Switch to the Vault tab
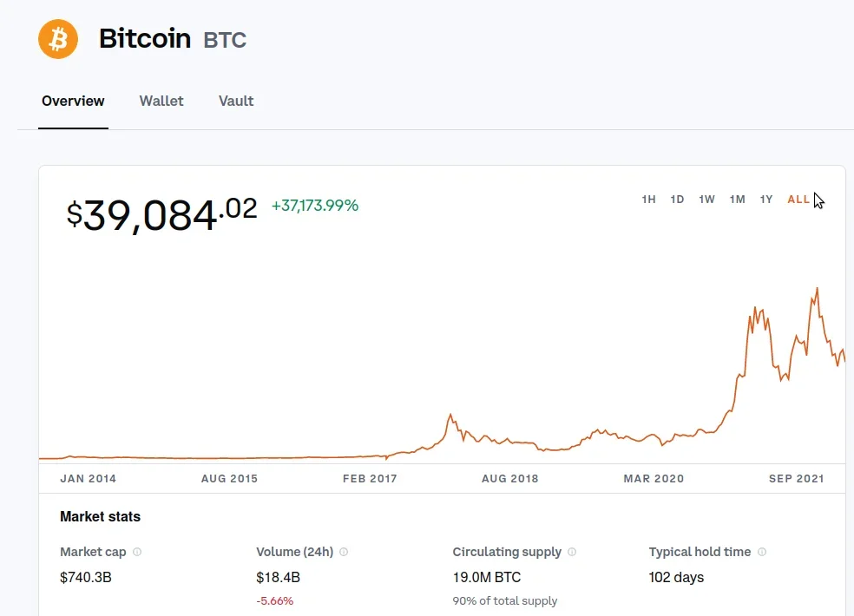854x616 pixels. [x=236, y=102]
